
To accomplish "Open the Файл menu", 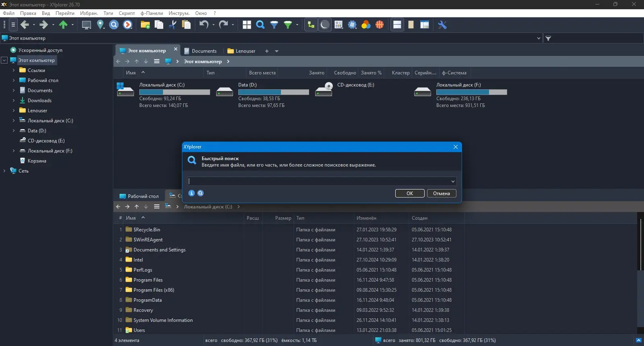I will click(8, 13).
